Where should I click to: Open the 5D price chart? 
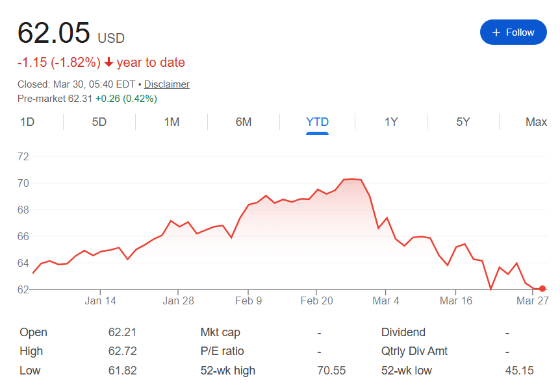click(x=98, y=121)
